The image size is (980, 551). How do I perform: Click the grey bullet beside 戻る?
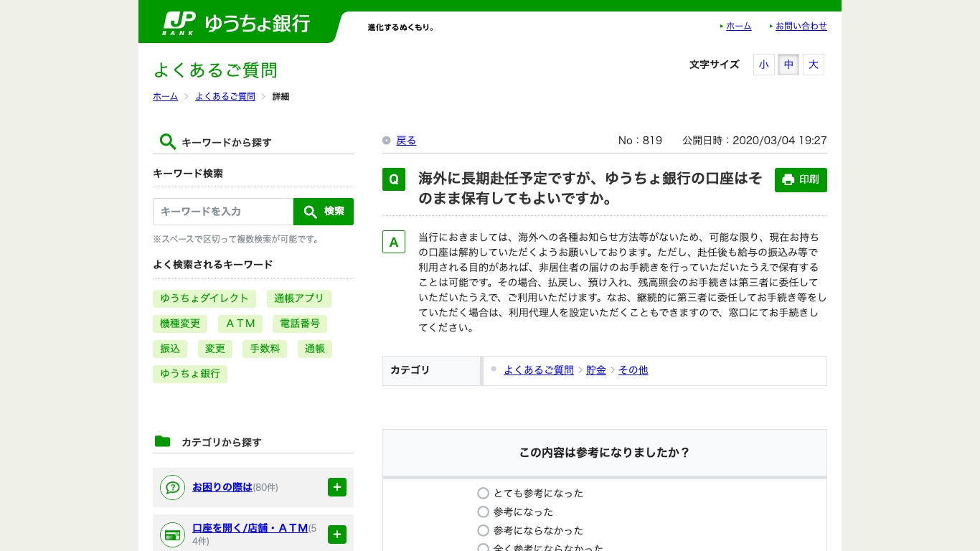(x=387, y=141)
